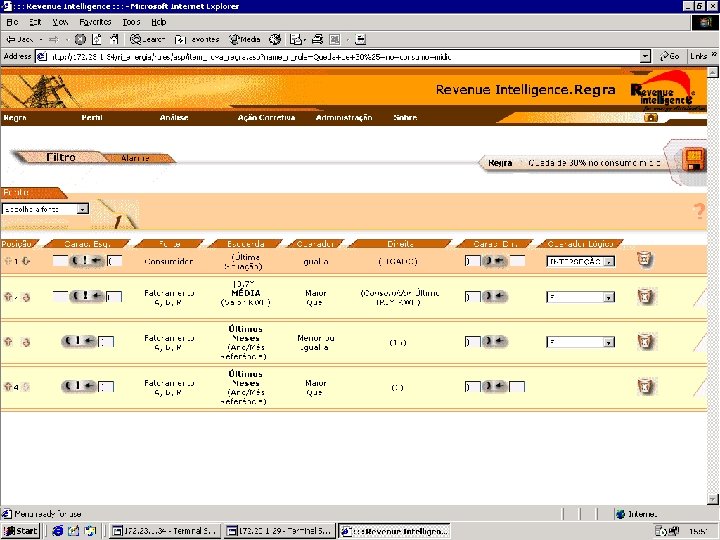The width and height of the screenshot is (720, 540).
Task: Click the floppy disk save icon
Action: [x=694, y=160]
